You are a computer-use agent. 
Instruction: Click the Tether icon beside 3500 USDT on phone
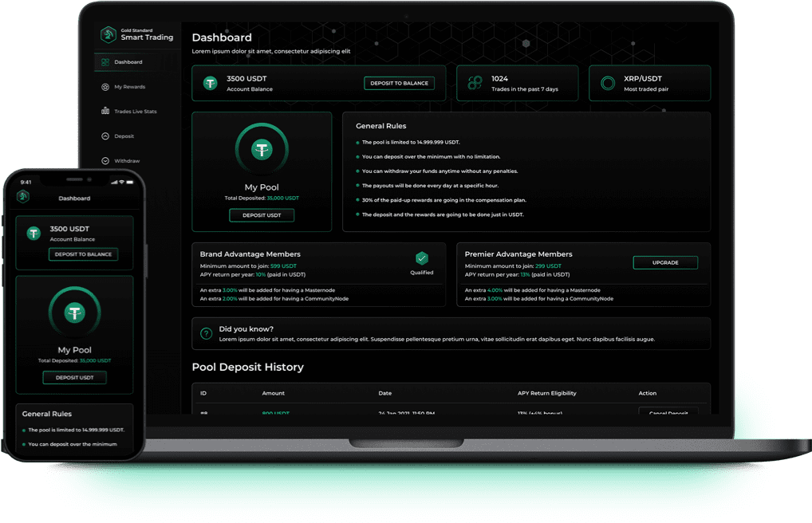(x=34, y=234)
